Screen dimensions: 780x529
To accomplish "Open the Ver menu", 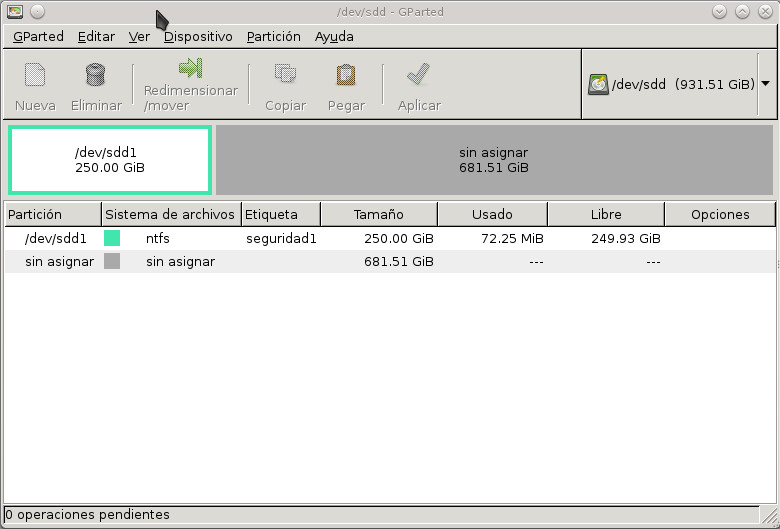I will (x=139, y=37).
